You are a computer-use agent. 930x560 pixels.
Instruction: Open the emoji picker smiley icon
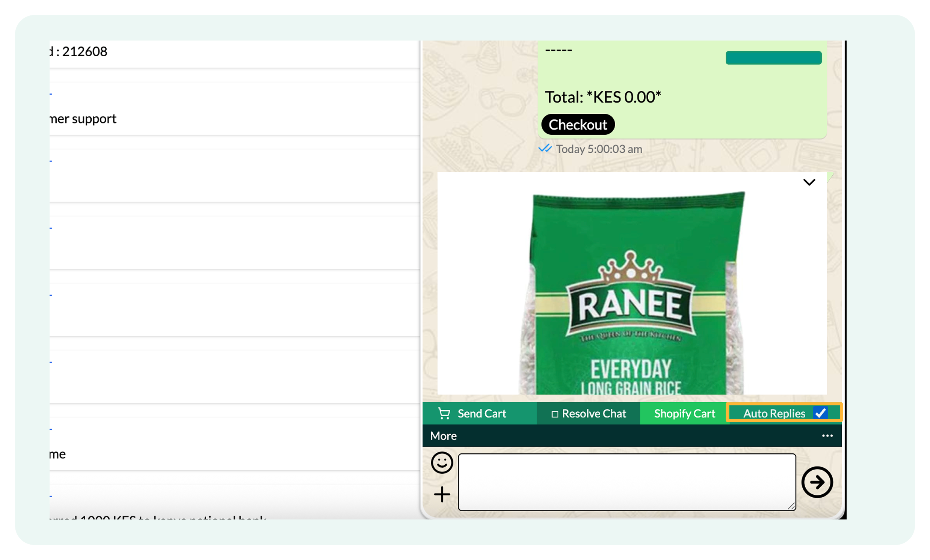coord(442,462)
